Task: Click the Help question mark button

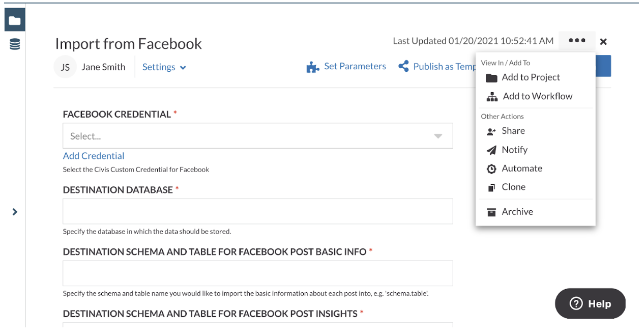Action: pyautogui.click(x=590, y=304)
